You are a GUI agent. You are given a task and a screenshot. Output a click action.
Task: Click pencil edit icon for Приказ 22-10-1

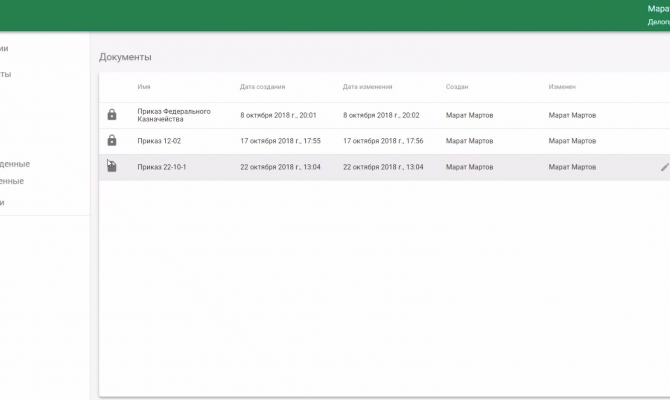664,167
